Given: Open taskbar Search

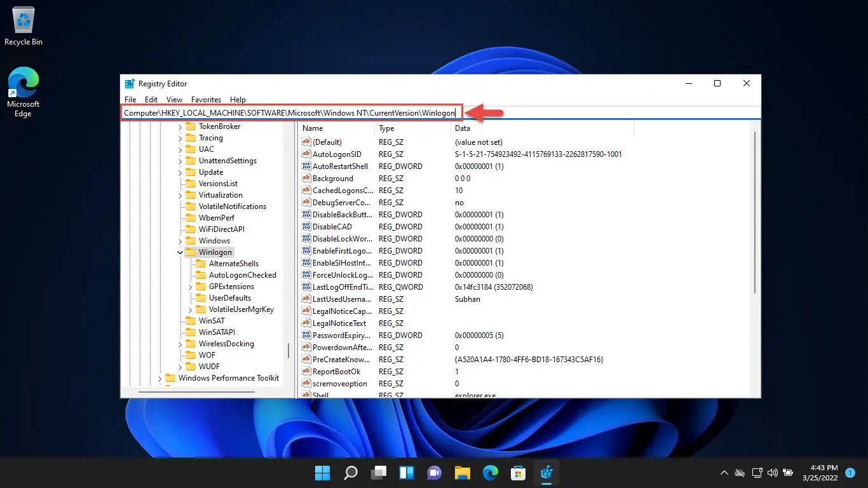Looking at the screenshot, I should click(x=351, y=473).
